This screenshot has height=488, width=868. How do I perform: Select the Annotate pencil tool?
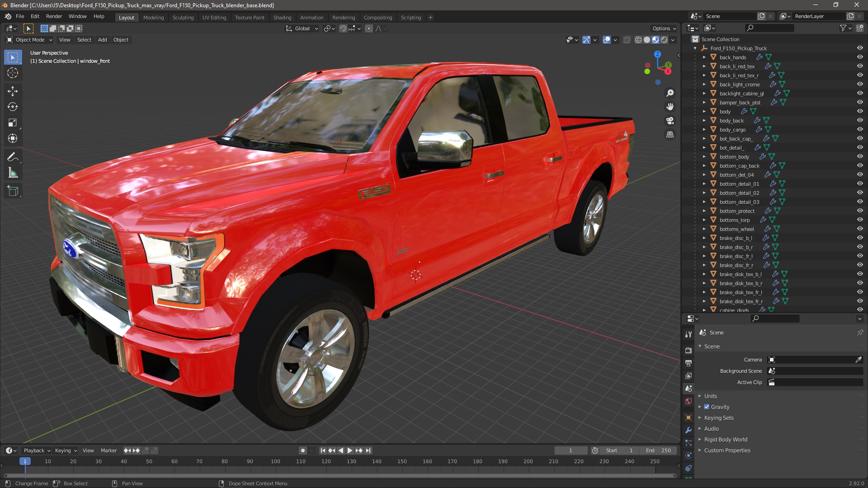pos(13,157)
